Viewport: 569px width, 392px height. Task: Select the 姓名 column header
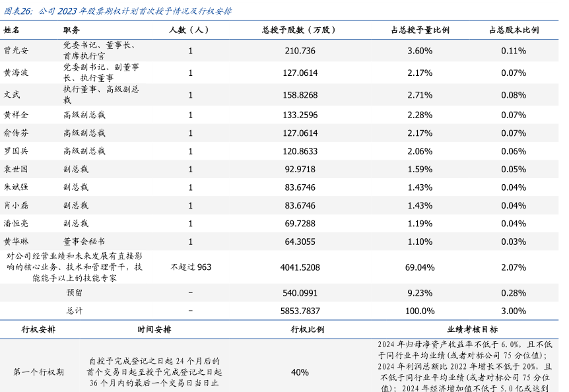tap(12, 30)
